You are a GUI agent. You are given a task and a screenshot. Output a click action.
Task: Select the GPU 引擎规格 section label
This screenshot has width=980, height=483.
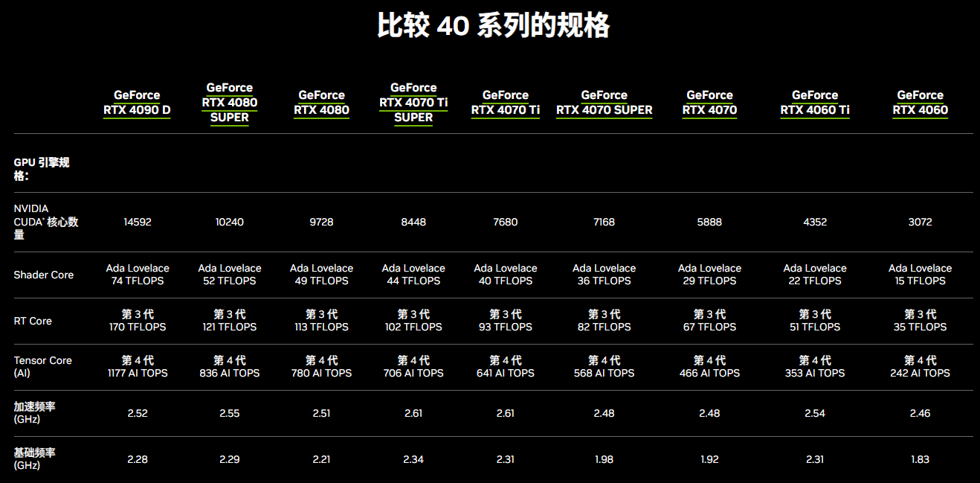pyautogui.click(x=42, y=169)
